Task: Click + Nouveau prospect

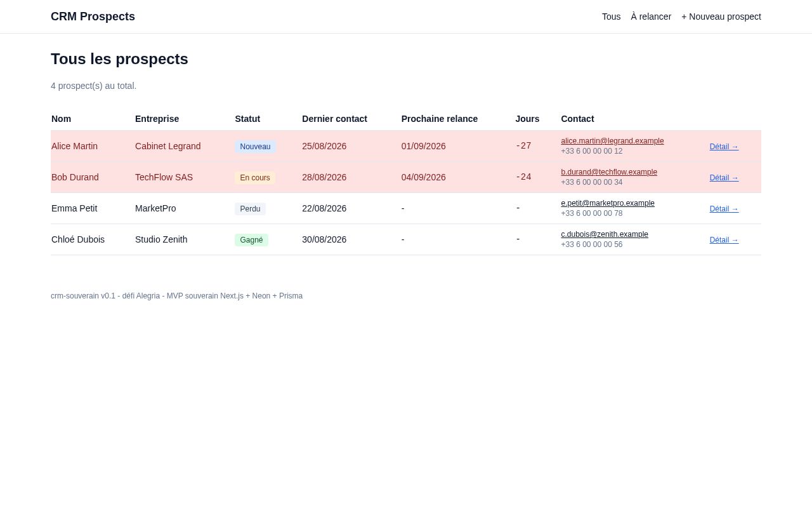Action: point(721,17)
